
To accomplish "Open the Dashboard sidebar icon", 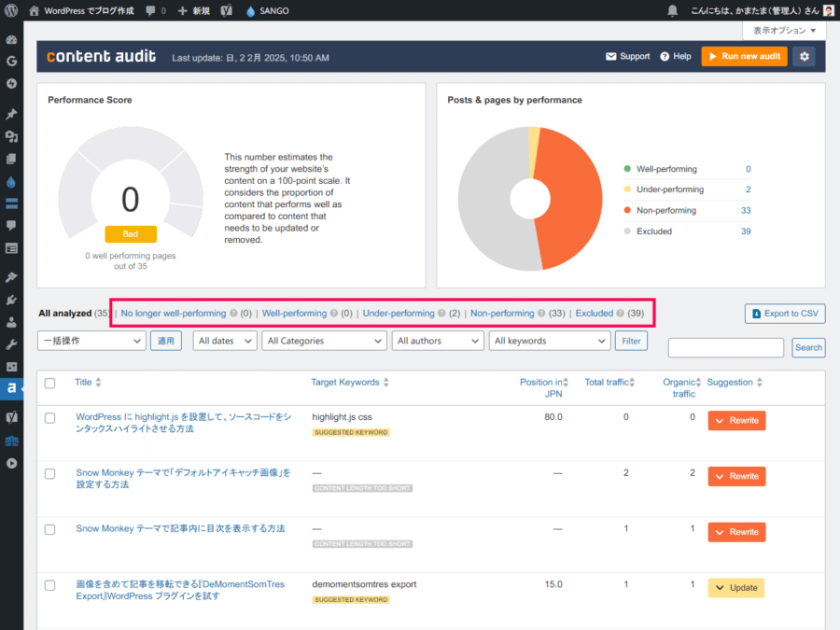I will (x=11, y=39).
